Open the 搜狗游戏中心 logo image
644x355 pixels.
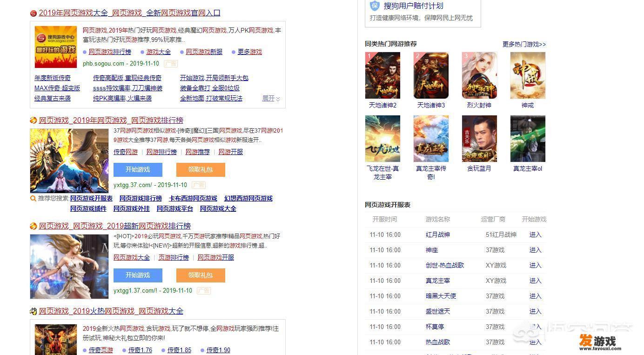[56, 47]
